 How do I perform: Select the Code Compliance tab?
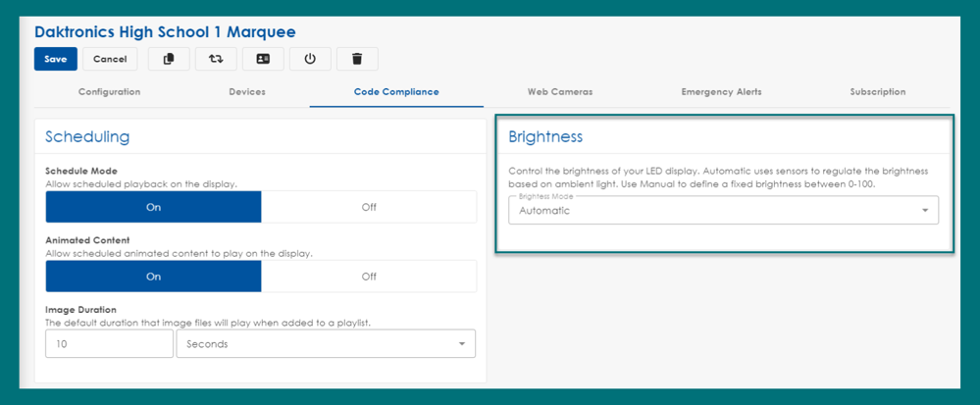[x=396, y=92]
